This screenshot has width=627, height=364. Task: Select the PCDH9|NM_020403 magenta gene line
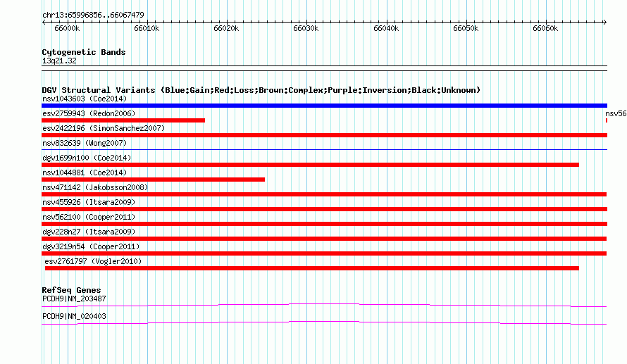click(324, 323)
